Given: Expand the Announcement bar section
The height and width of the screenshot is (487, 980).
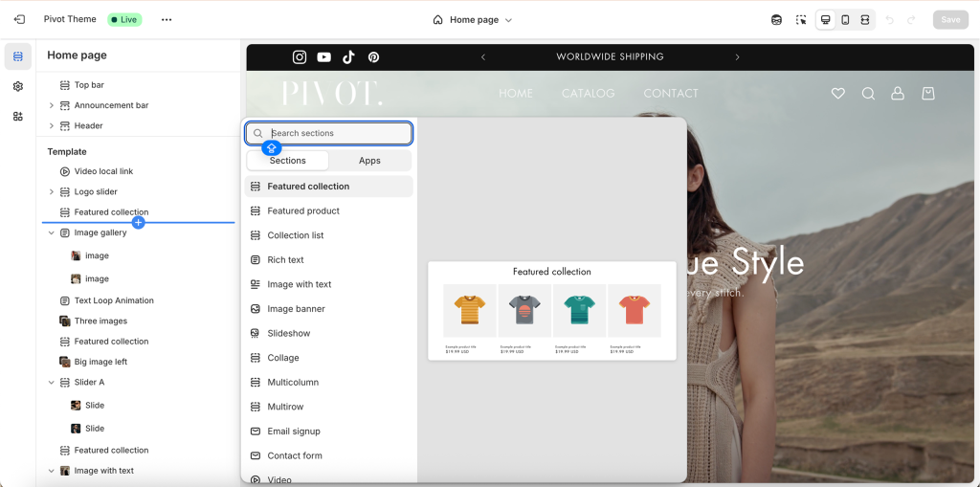Looking at the screenshot, I should (x=52, y=105).
